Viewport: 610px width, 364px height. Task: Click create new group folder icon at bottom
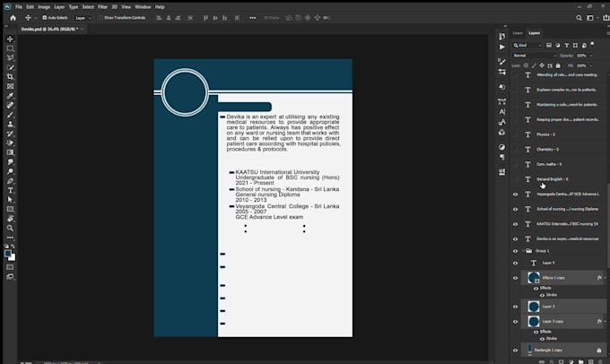click(580, 361)
